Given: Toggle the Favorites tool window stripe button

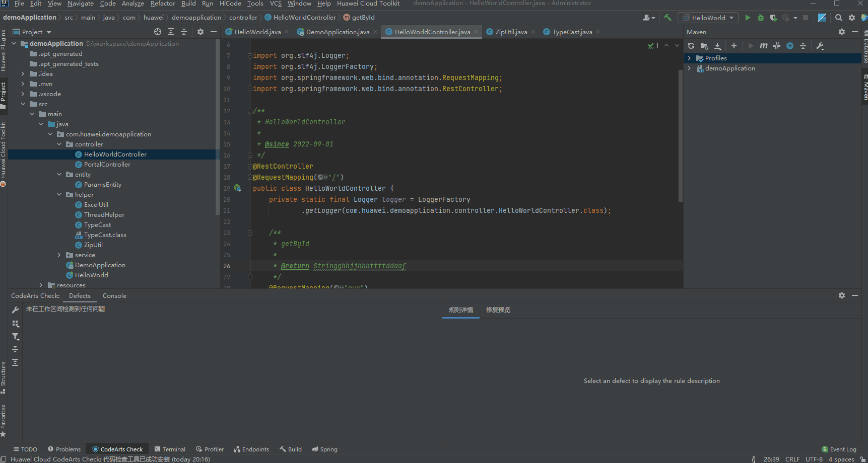Looking at the screenshot, I should point(3,421).
